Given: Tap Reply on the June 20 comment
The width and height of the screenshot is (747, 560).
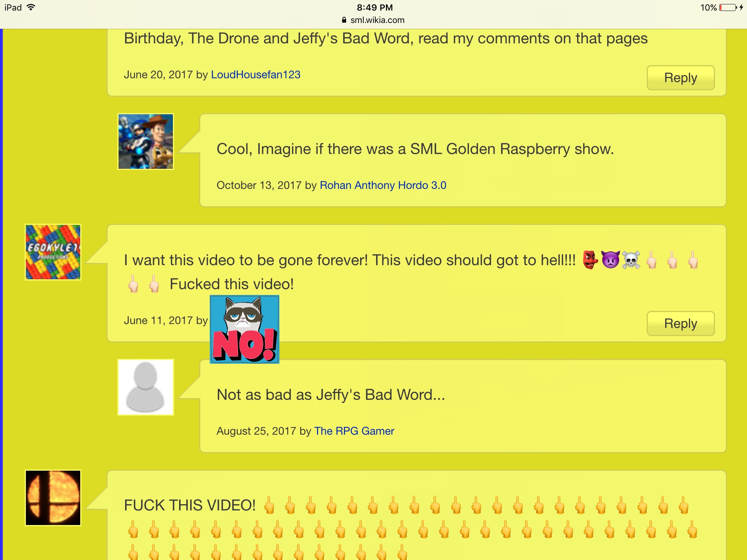Looking at the screenshot, I should [x=681, y=78].
